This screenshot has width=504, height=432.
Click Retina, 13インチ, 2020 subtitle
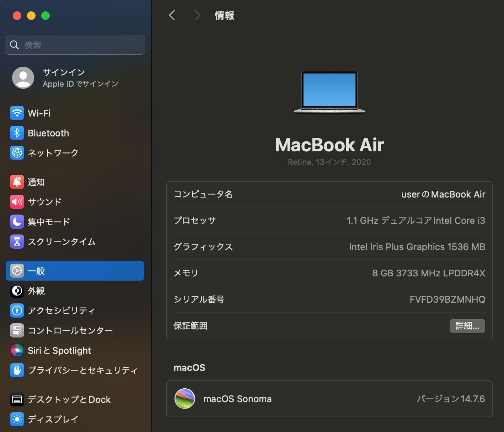click(329, 162)
